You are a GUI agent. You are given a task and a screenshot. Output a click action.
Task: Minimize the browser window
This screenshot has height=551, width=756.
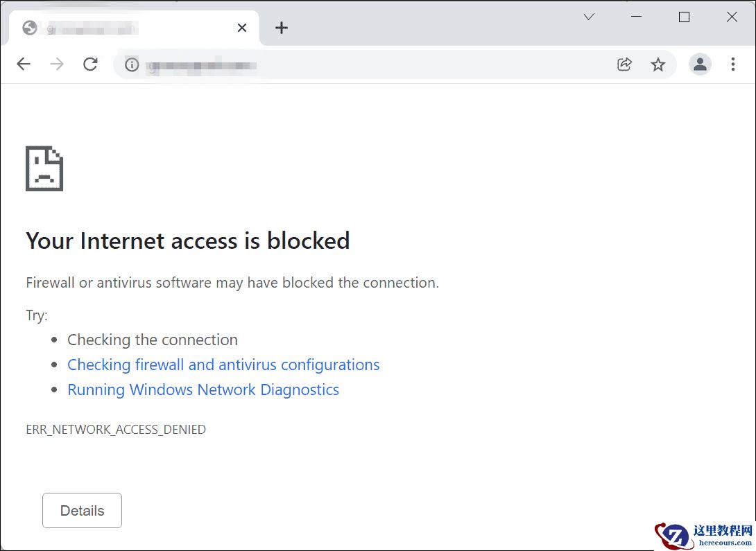[x=636, y=16]
